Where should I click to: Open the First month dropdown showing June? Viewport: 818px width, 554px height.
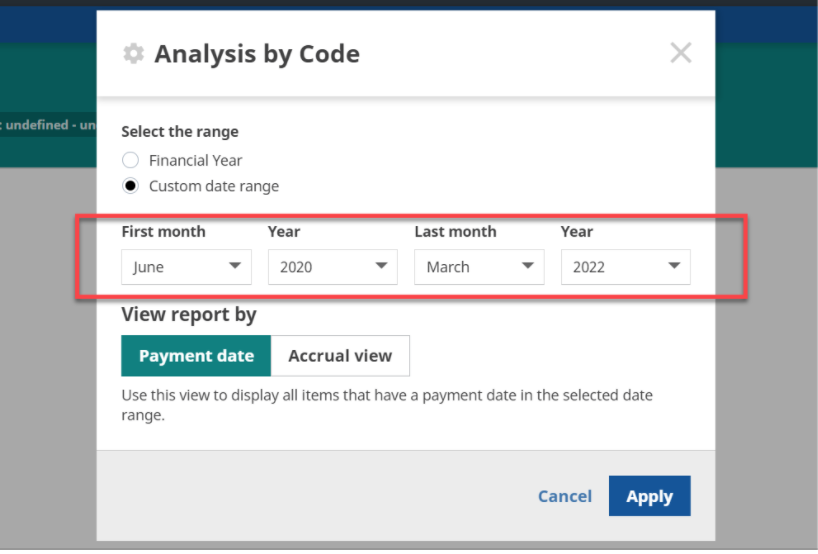click(186, 267)
